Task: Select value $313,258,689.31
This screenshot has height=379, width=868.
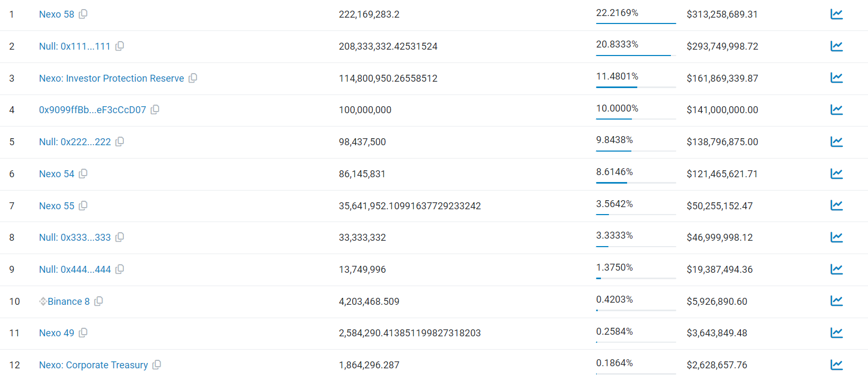Action: click(x=722, y=14)
